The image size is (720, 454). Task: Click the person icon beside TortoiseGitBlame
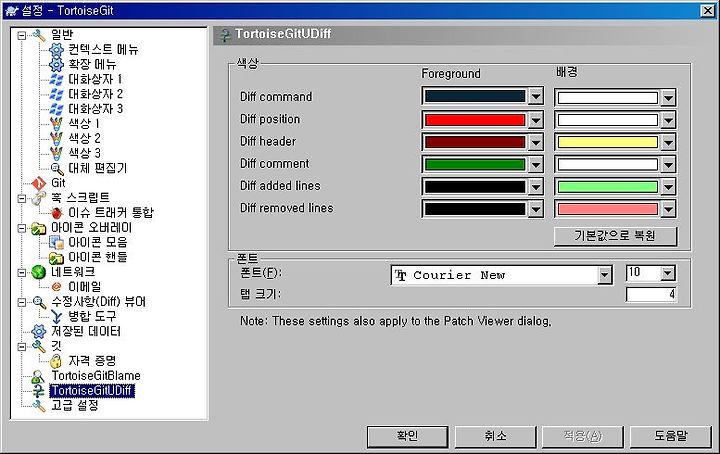pyautogui.click(x=39, y=376)
